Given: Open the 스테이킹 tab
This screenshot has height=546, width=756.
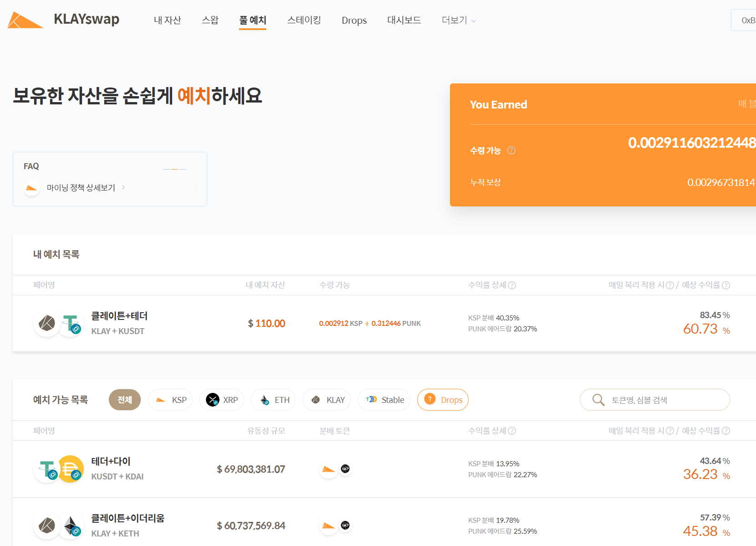Looking at the screenshot, I should click(304, 20).
